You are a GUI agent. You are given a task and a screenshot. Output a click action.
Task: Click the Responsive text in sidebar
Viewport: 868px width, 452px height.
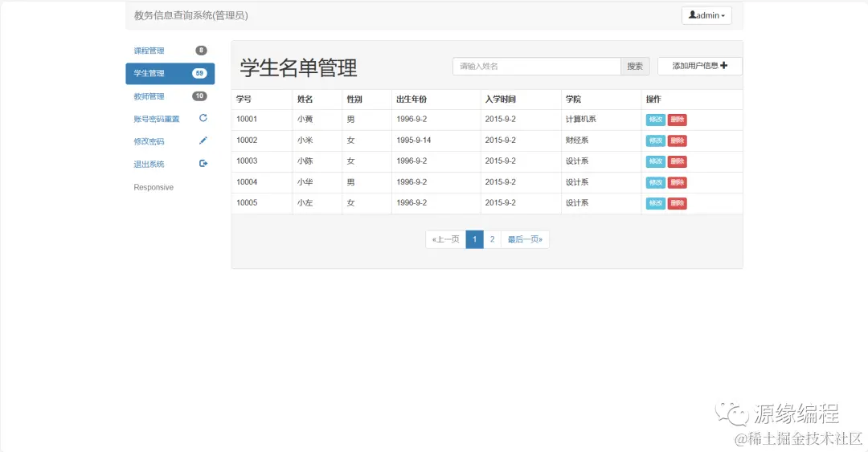pyautogui.click(x=154, y=188)
